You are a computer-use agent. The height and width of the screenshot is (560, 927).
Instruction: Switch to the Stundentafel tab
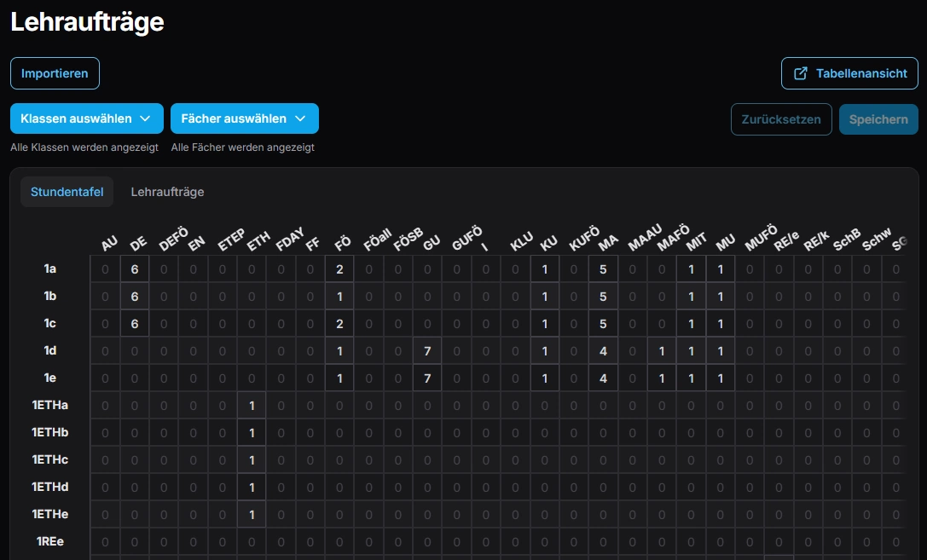[67, 192]
